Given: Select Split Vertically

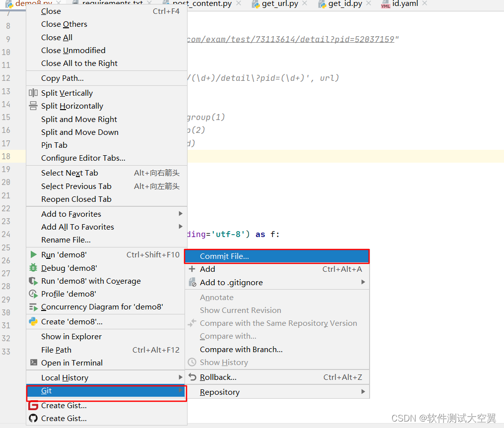Looking at the screenshot, I should coord(67,93).
